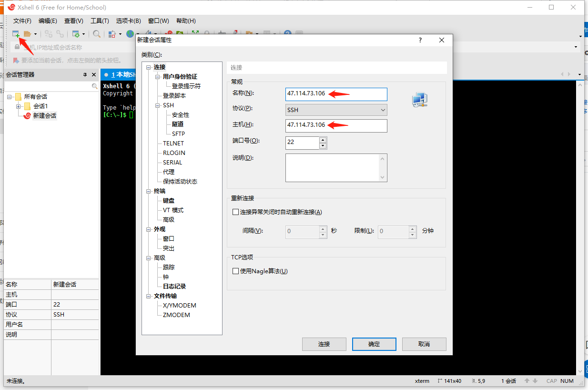Screen dimensions: 588x390
Task: Collapse the 文件传输 category tree node
Action: (x=149, y=296)
